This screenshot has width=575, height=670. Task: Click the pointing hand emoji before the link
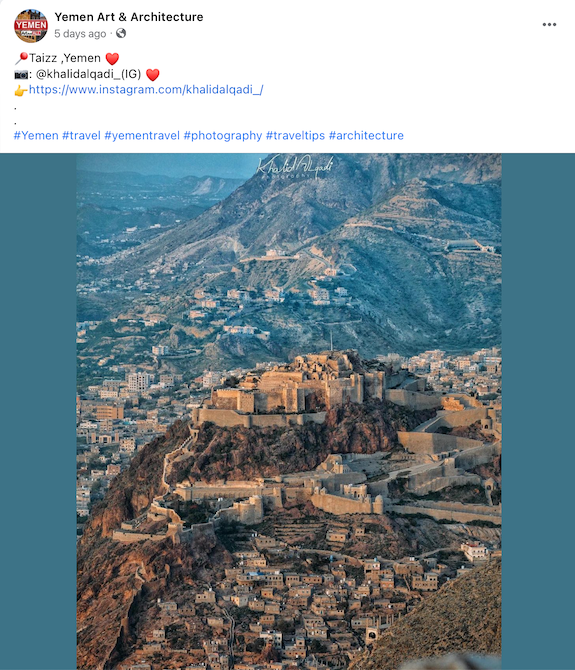[x=21, y=90]
